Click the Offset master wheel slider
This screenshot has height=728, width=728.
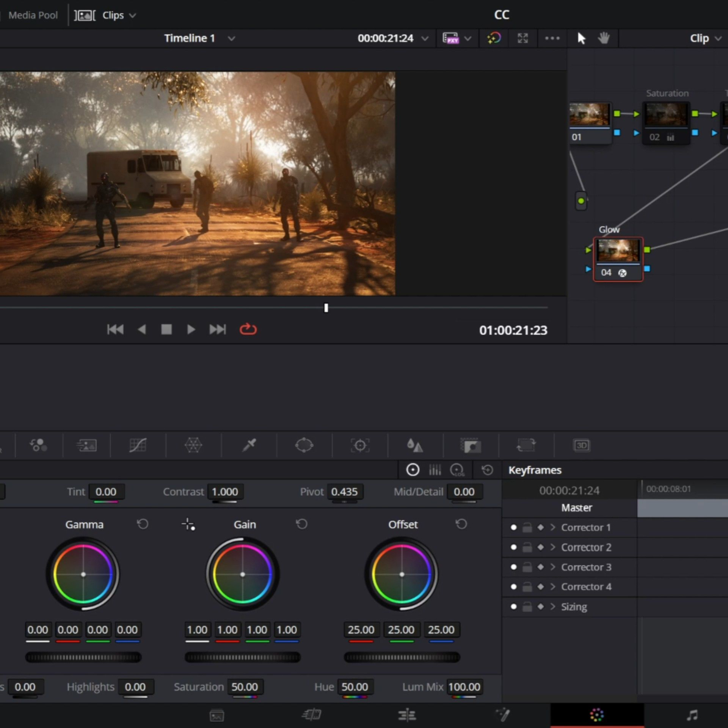coord(402,657)
